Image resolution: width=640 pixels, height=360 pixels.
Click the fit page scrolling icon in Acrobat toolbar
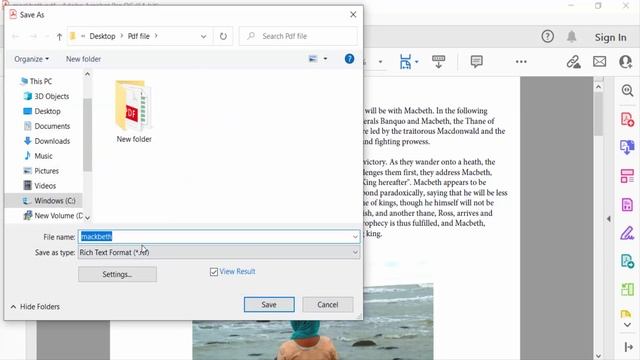pos(405,62)
